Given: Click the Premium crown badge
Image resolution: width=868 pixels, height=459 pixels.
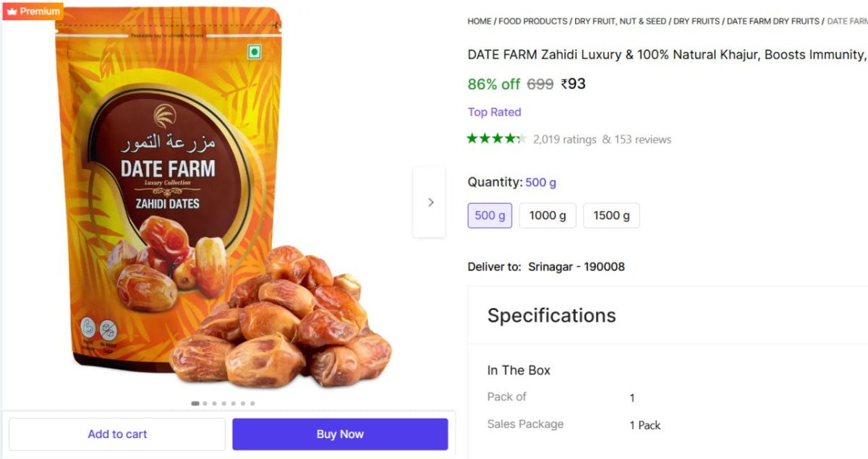Looking at the screenshot, I should [x=33, y=11].
